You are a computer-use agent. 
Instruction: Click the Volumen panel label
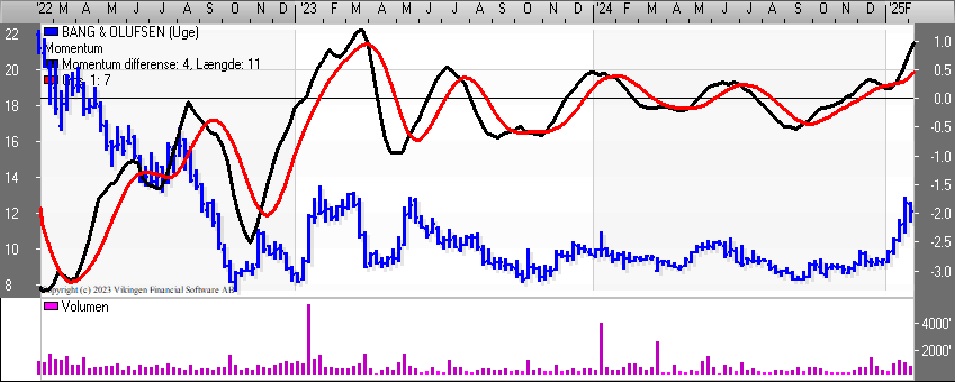pos(85,306)
